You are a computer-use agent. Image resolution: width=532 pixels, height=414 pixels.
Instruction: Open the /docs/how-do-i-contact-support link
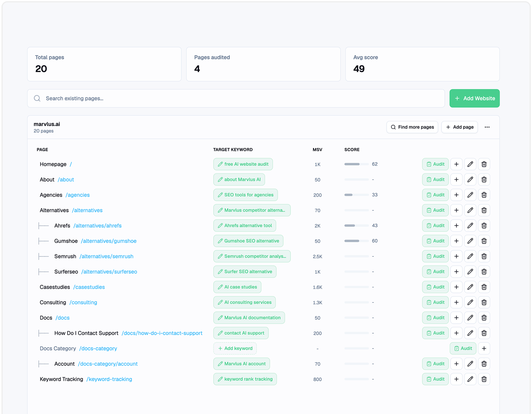click(162, 333)
